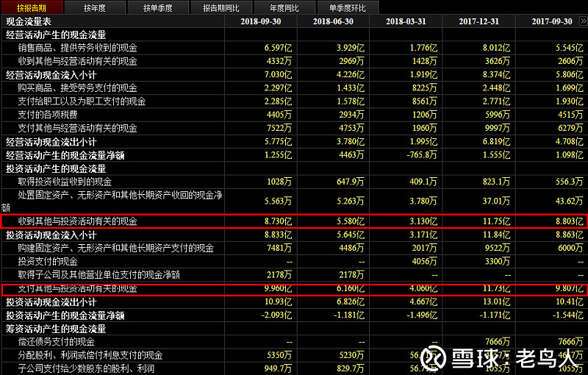
Task: Click the value 8.730亿 in highlighted row
Action: (278, 221)
